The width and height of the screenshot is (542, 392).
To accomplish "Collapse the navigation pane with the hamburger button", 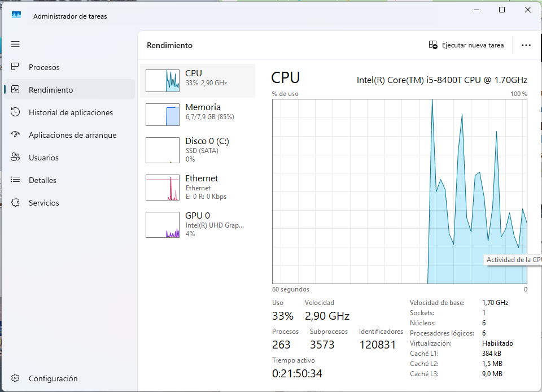I will pos(15,43).
